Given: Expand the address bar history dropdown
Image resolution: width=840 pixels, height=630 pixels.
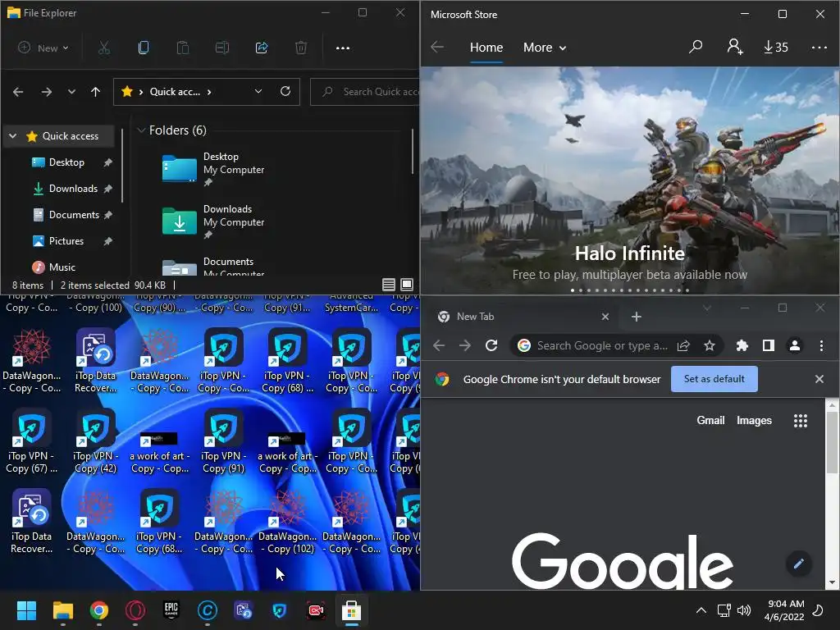Looking at the screenshot, I should pos(258,91).
